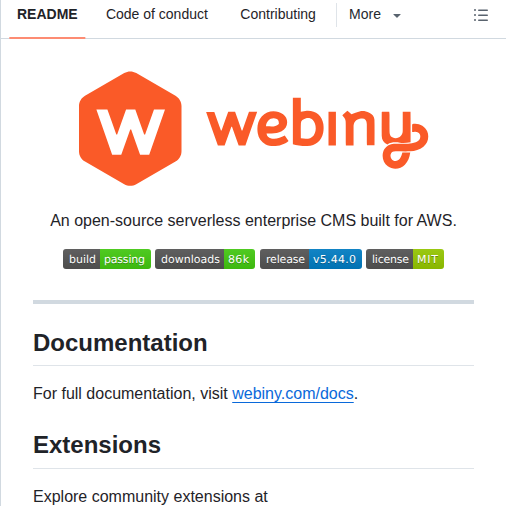Follow the webiny.com/docs link
The width and height of the screenshot is (506, 506).
[293, 394]
